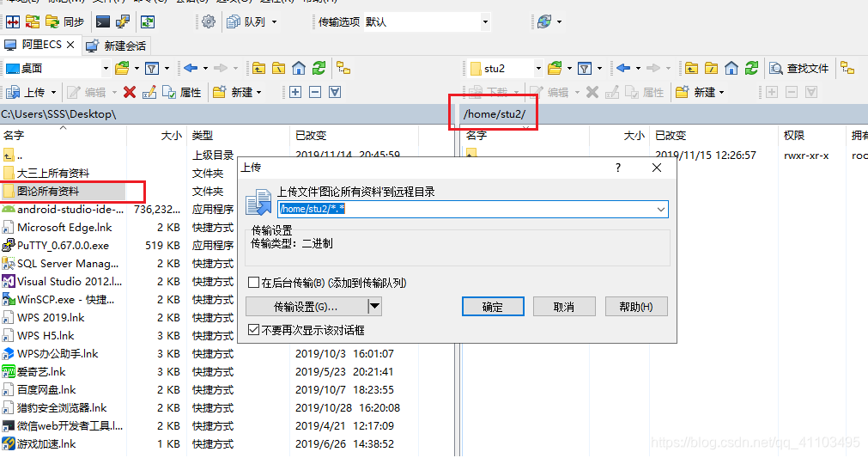Click Keep Remote Directory Up To Date icon
Image resolution: width=868 pixels, height=458 pixels.
point(148,22)
